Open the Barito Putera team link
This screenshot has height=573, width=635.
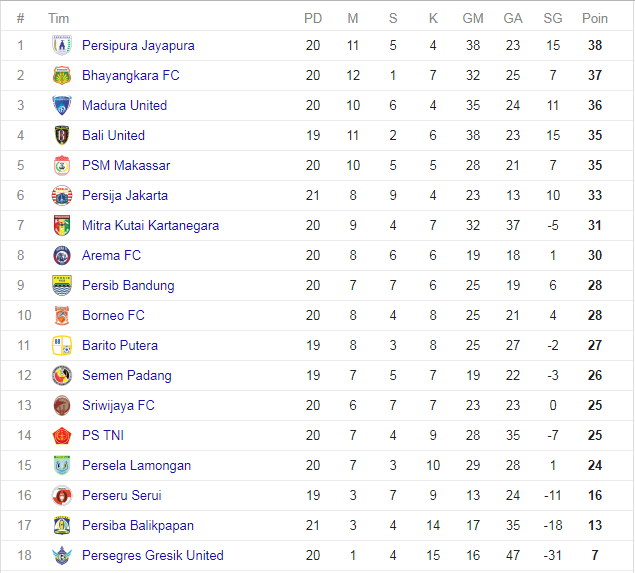[x=120, y=345]
